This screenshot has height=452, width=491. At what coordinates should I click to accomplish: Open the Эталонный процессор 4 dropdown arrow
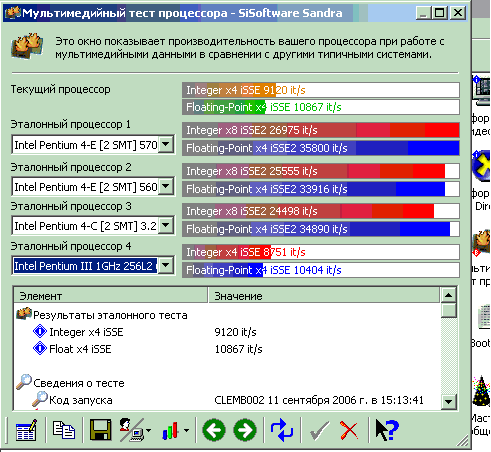(x=165, y=266)
